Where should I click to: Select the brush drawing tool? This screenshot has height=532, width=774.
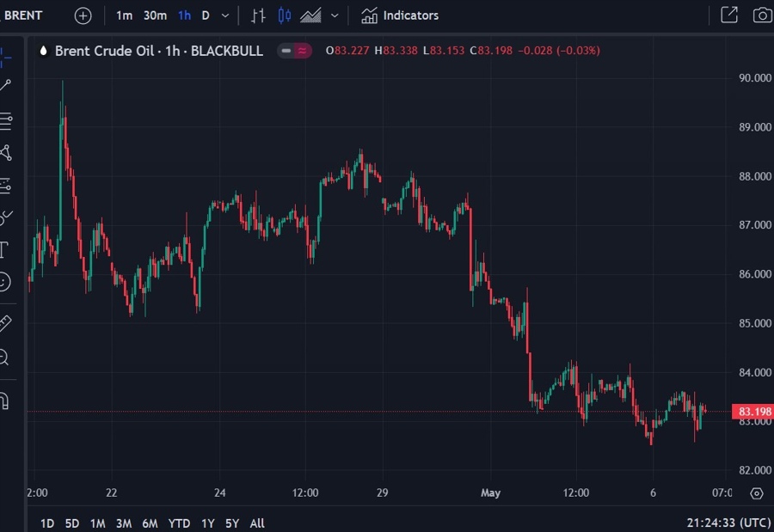[x=5, y=217]
